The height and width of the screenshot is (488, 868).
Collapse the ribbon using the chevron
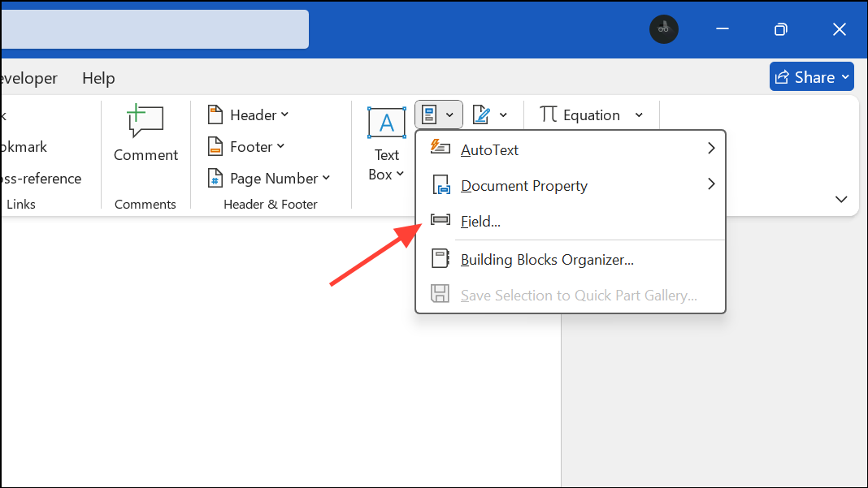[841, 199]
